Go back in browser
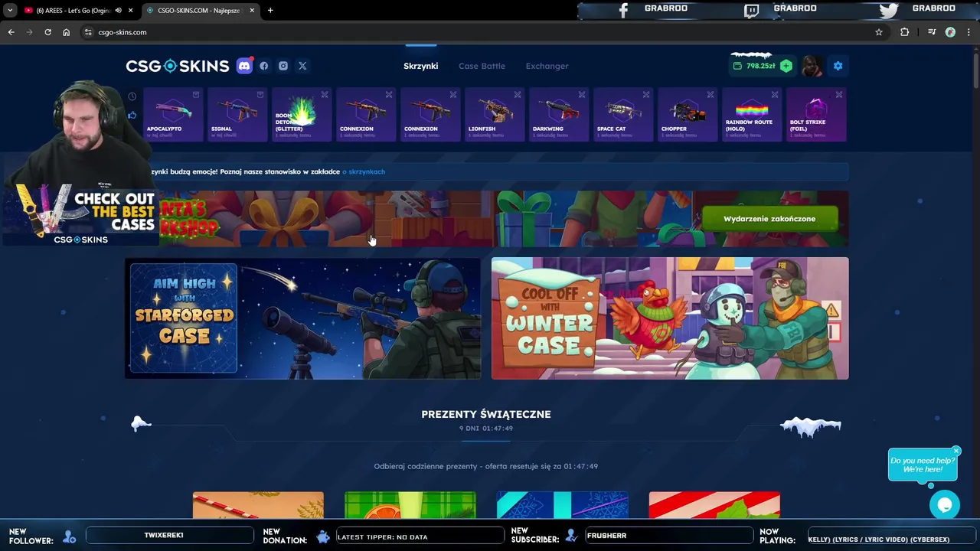Image resolution: width=980 pixels, height=551 pixels. click(x=11, y=32)
